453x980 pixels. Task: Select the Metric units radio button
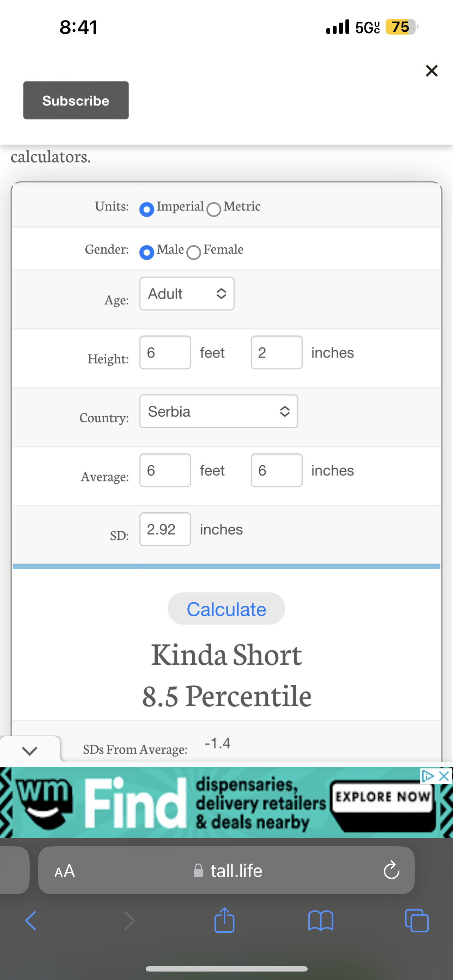pyautogui.click(x=214, y=209)
